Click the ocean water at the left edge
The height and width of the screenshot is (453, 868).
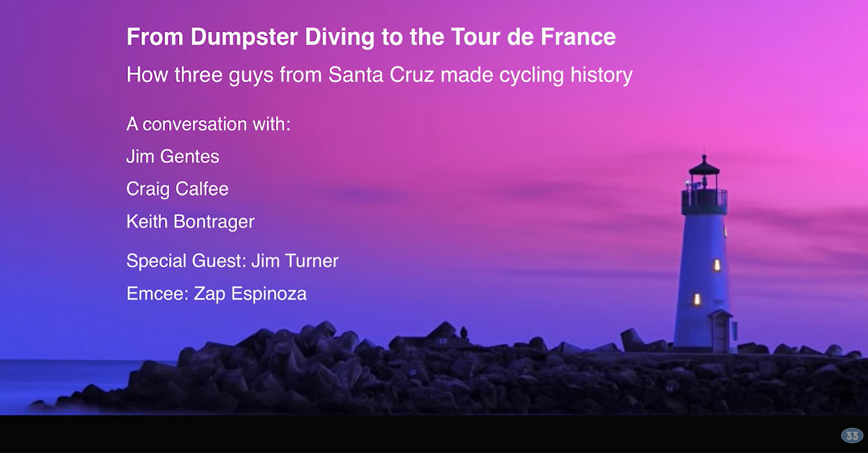tap(55, 379)
